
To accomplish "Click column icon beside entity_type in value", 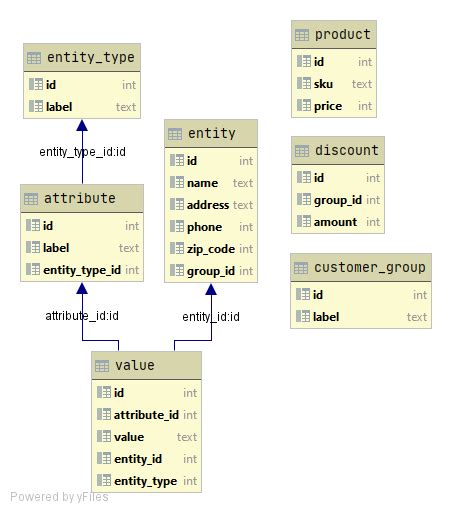I will coord(104,480).
